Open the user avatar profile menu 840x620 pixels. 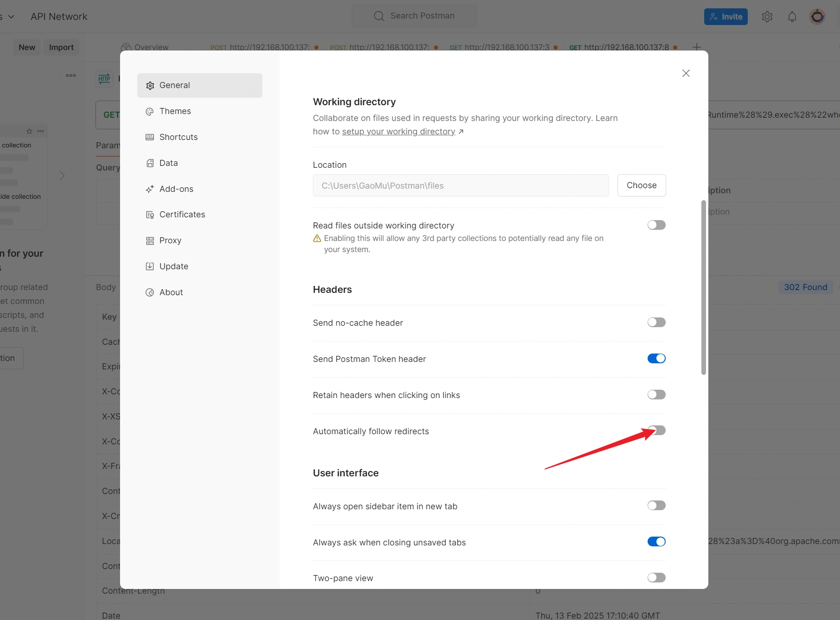coord(817,17)
